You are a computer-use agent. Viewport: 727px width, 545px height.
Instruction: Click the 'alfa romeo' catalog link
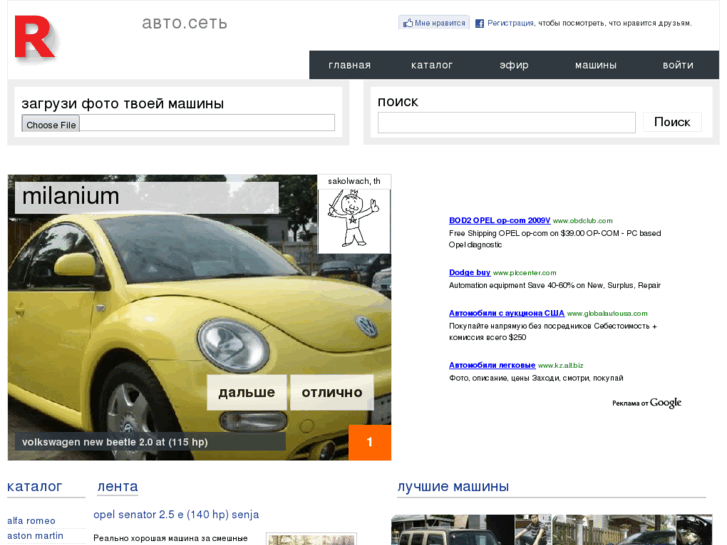(31, 521)
